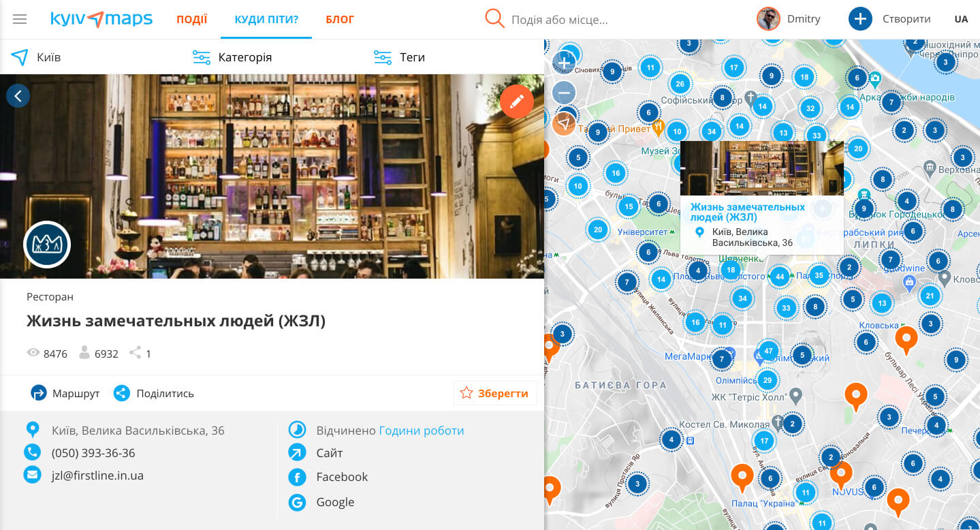The image size is (980, 530).
Task: Go back with the left arrow
Action: coord(18,96)
